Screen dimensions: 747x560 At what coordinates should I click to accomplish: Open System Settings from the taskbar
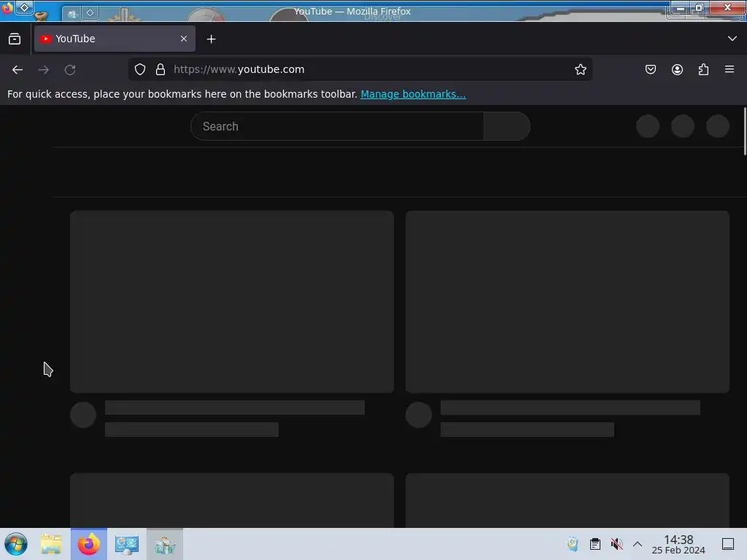(x=127, y=544)
